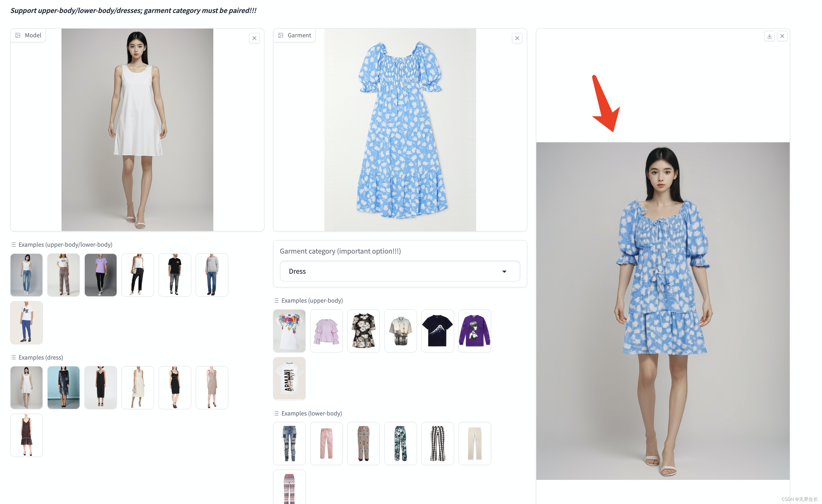This screenshot has width=822, height=504.
Task: Select model example wearing purple T-shirt
Action: 100,275
